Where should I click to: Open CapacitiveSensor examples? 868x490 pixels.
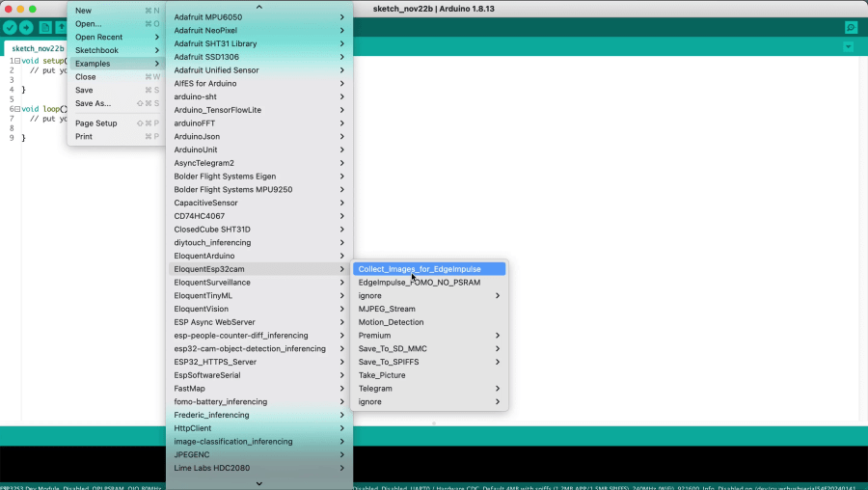[259, 204]
